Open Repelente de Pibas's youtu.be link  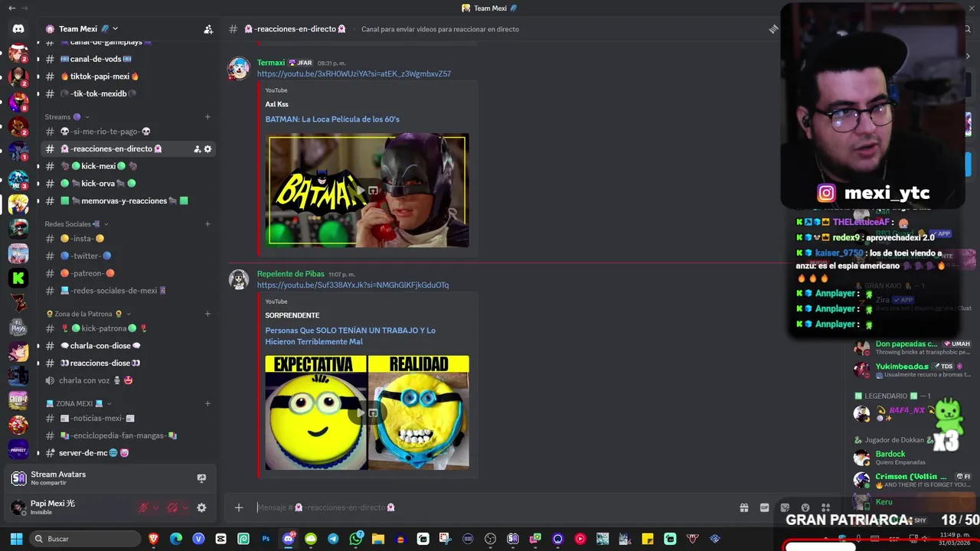(x=353, y=285)
